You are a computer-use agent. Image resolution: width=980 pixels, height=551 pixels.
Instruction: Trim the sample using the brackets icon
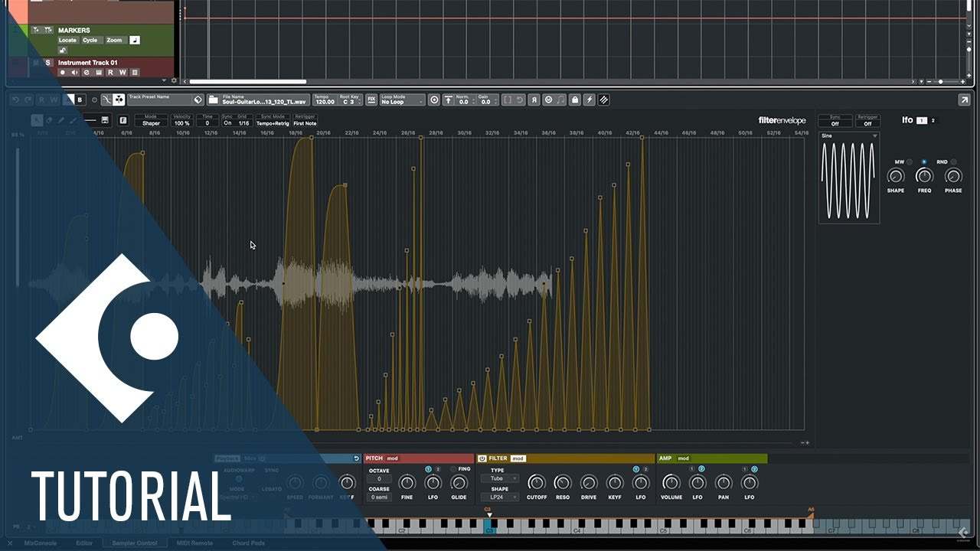pyautogui.click(x=508, y=100)
